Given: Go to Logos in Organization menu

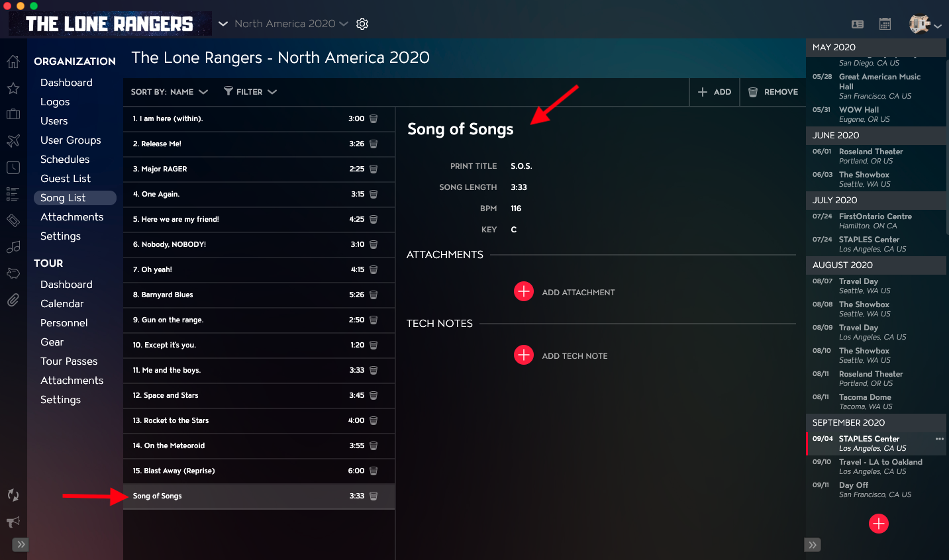Looking at the screenshot, I should [55, 102].
